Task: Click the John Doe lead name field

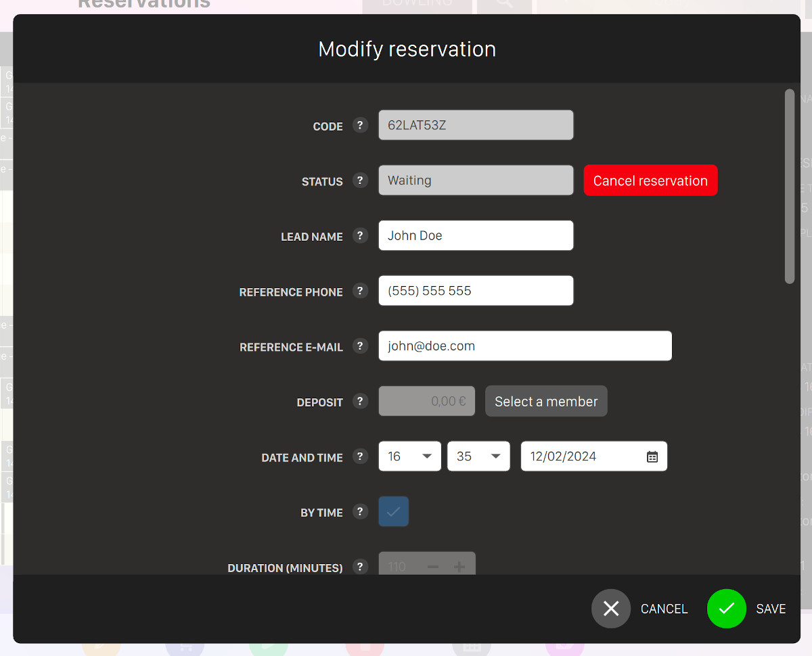Action: [x=476, y=236]
